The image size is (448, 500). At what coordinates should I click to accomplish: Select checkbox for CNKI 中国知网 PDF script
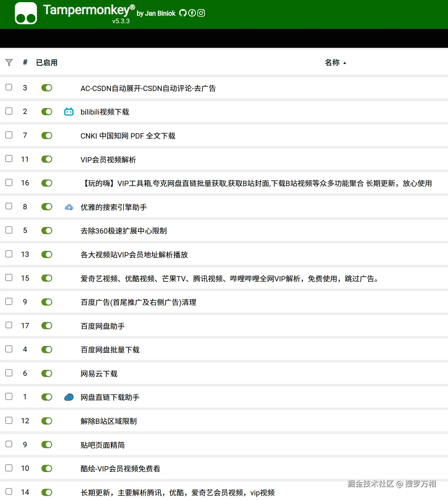[9, 135]
